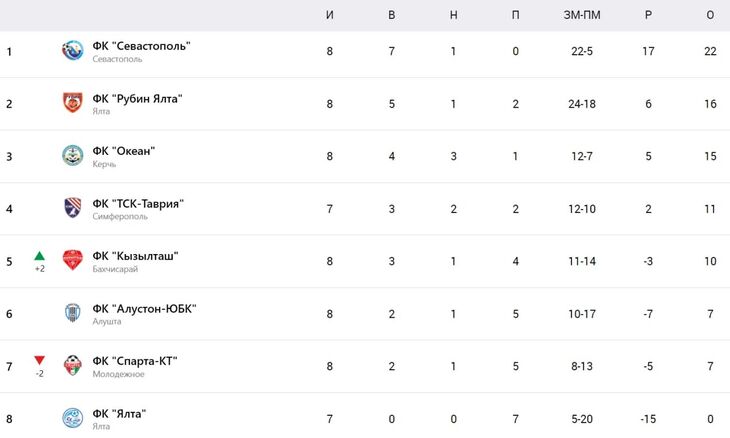Click the Р goal difference column header
Image resolution: width=730 pixels, height=438 pixels.
[648, 15]
